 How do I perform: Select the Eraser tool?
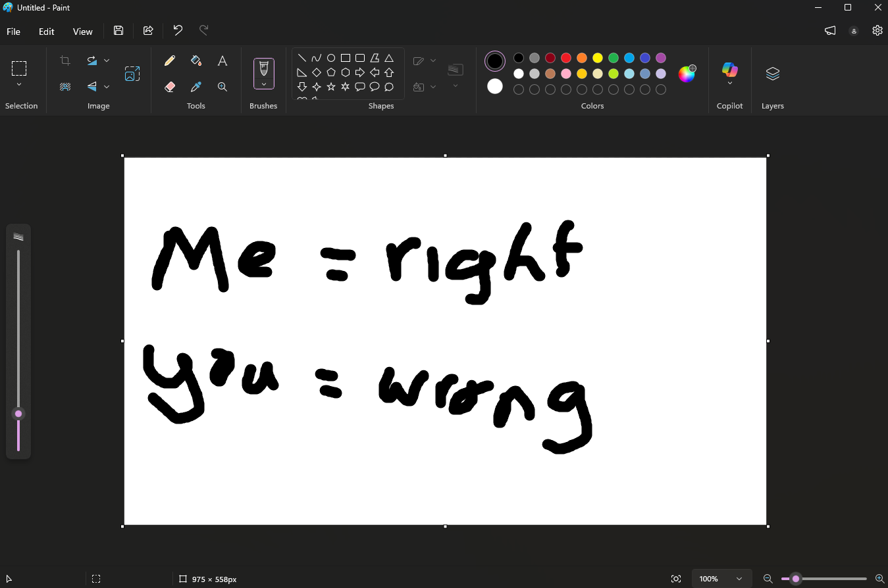pos(170,87)
